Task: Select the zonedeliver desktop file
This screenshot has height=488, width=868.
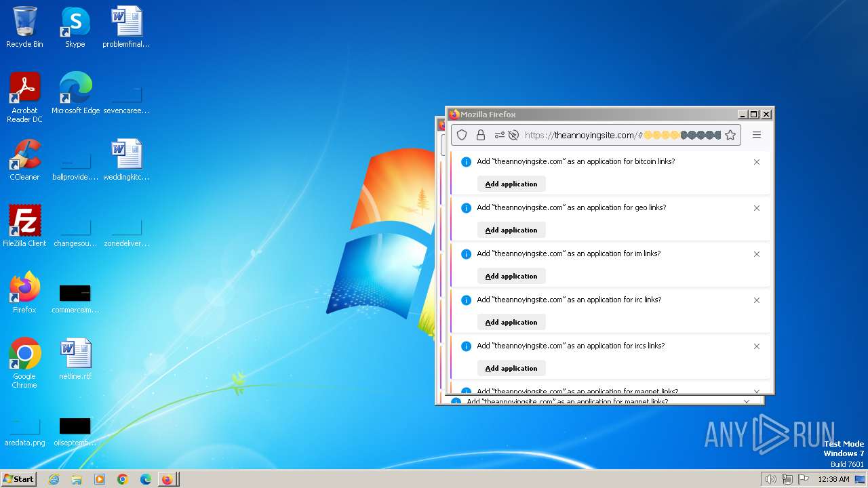Action: (x=126, y=230)
